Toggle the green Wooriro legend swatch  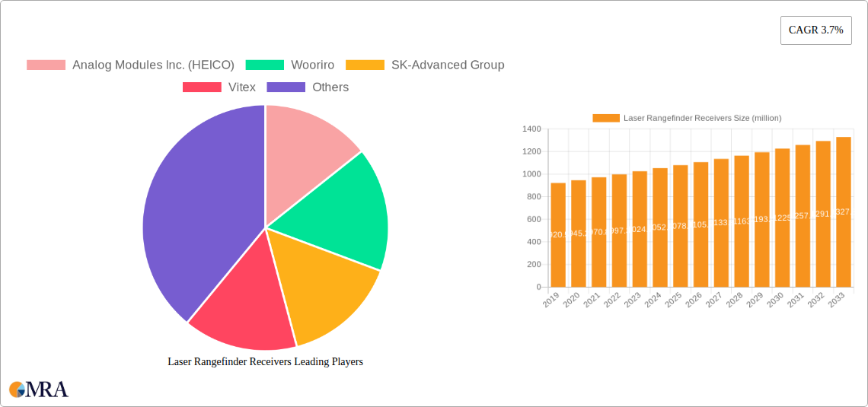click(x=265, y=65)
